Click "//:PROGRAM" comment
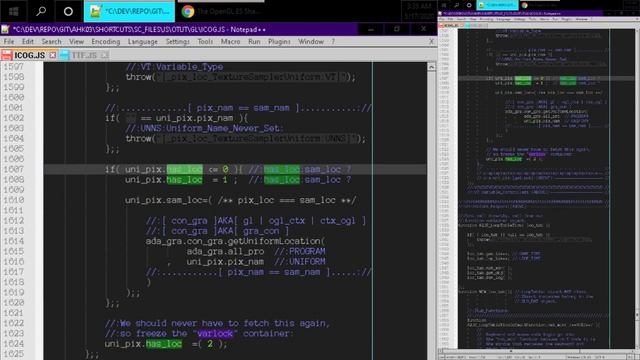640x360 pixels. point(300,251)
